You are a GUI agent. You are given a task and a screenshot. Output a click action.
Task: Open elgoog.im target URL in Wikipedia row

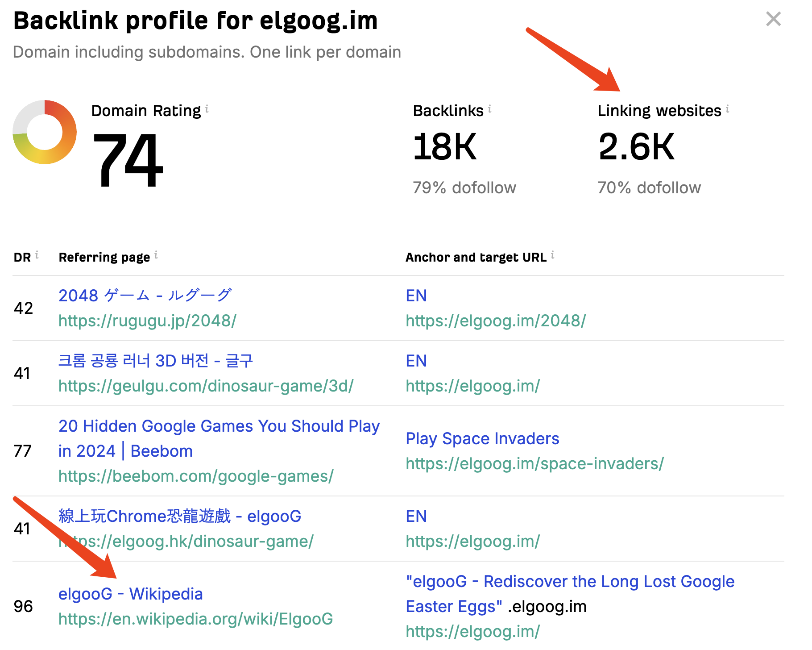click(472, 631)
